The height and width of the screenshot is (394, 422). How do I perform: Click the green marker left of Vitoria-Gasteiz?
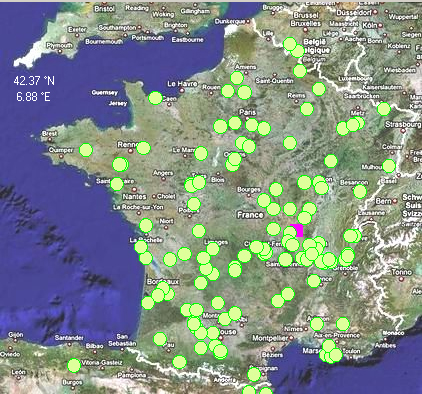pos(74,365)
